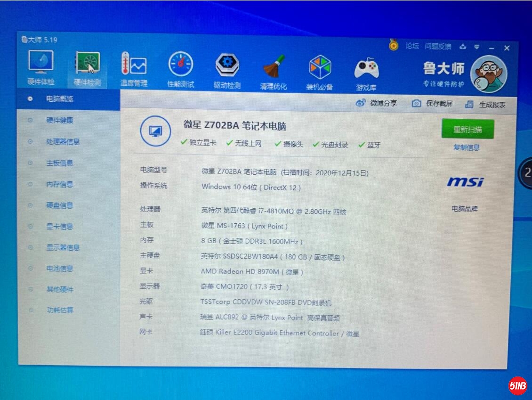Click the 8 GB DDR3L memory value
532x400 pixels.
[x=252, y=241]
